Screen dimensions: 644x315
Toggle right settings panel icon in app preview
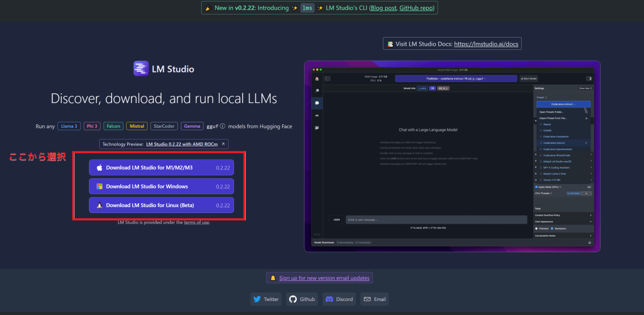[x=589, y=78]
